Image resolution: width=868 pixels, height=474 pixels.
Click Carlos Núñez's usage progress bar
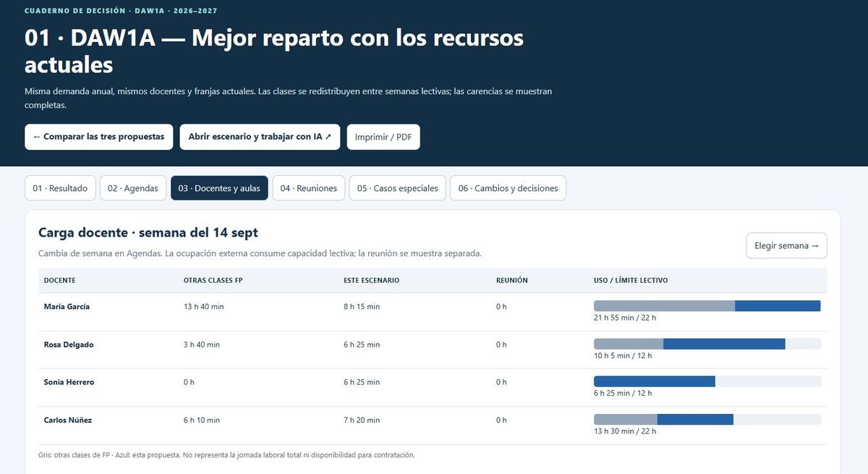pos(707,419)
